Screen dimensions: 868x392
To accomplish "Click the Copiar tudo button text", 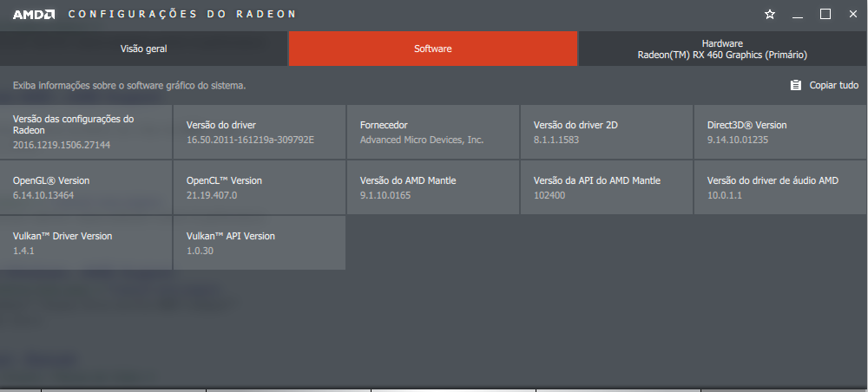I will click(833, 85).
